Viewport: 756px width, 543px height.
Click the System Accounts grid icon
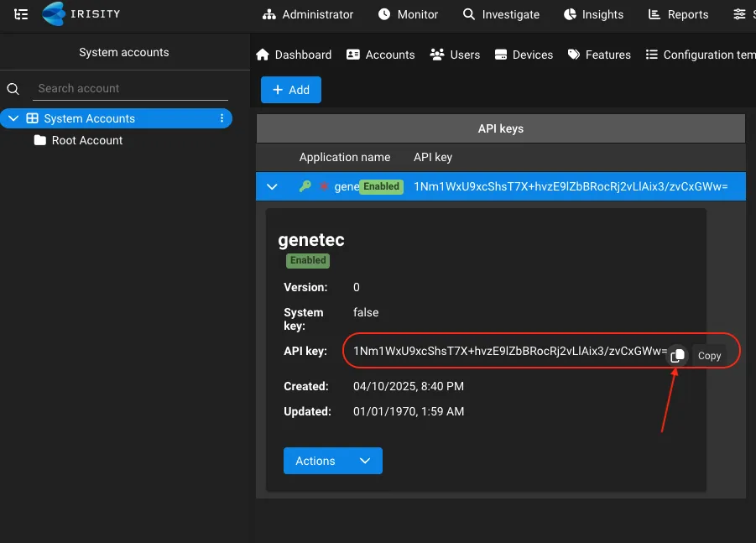pyautogui.click(x=32, y=118)
